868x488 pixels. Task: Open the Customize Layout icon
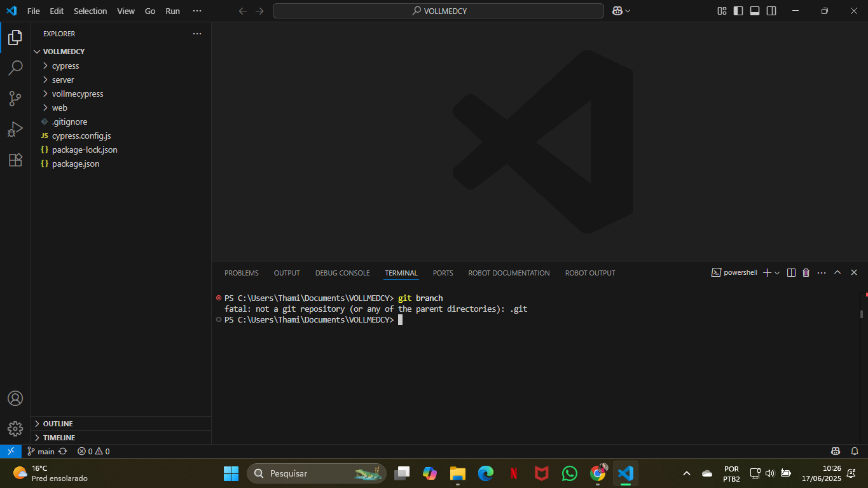(722, 11)
